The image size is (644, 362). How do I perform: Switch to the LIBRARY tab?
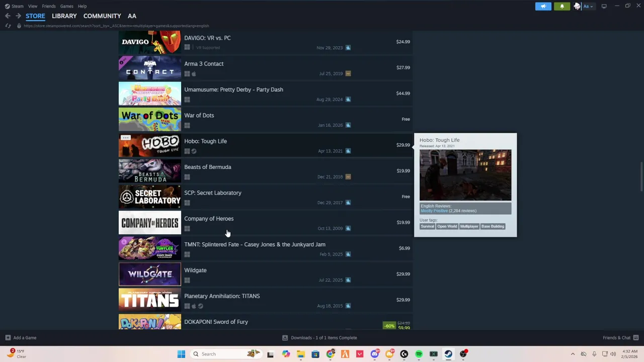point(64,16)
